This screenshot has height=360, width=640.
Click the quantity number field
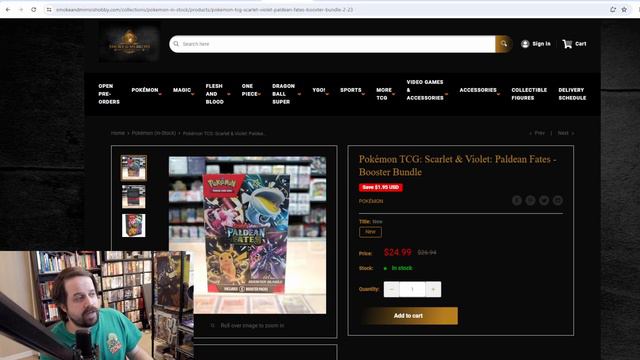412,289
